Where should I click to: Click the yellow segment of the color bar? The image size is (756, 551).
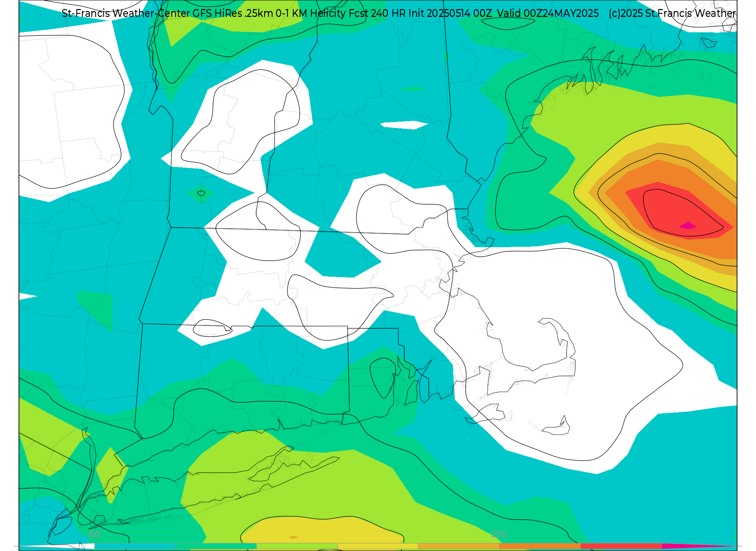point(378,546)
